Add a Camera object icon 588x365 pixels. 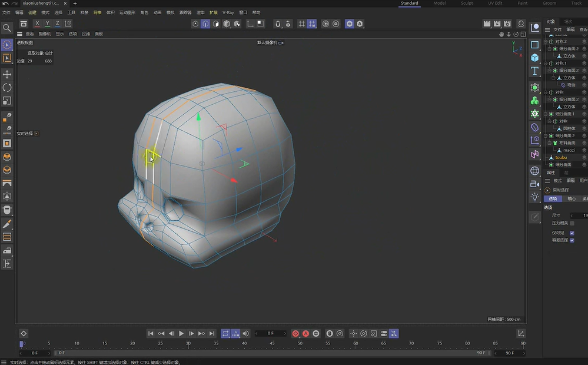535,184
